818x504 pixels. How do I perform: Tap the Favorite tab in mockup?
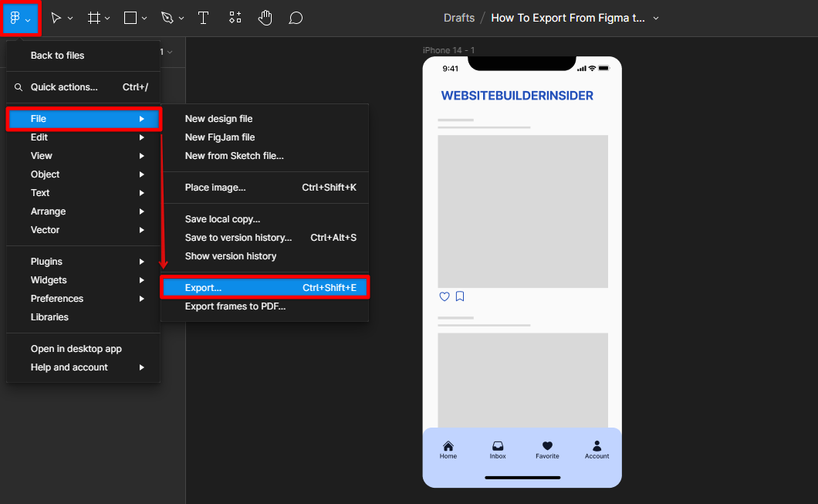[x=547, y=449]
